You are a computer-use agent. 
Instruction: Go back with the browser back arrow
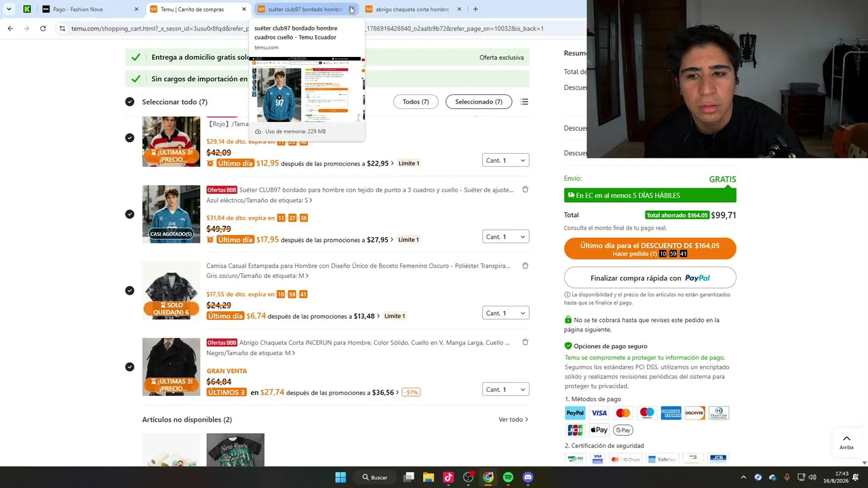coord(10,28)
